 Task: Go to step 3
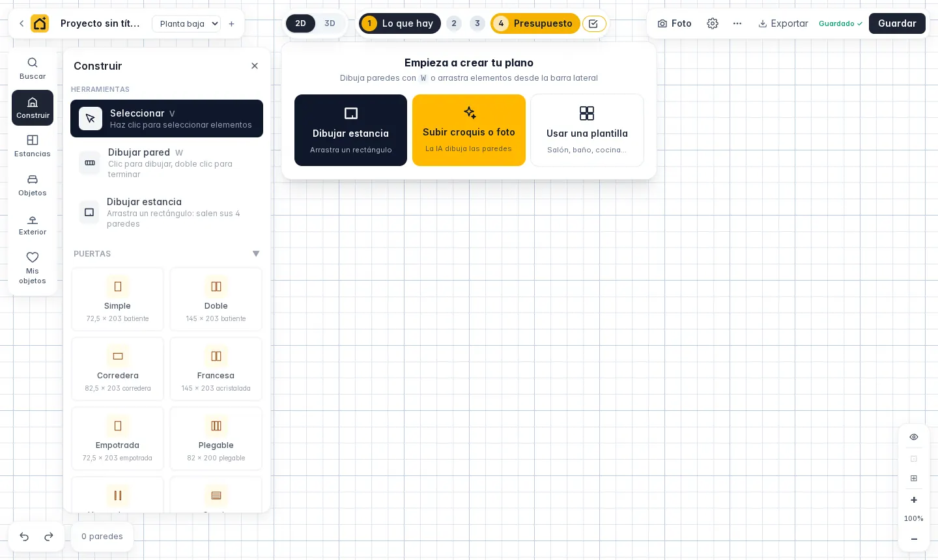point(477,23)
